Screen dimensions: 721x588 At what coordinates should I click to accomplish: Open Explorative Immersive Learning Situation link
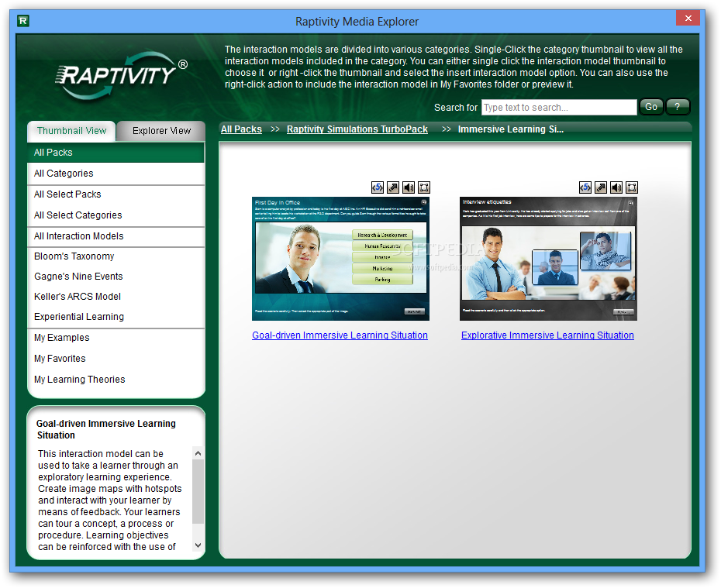547,335
